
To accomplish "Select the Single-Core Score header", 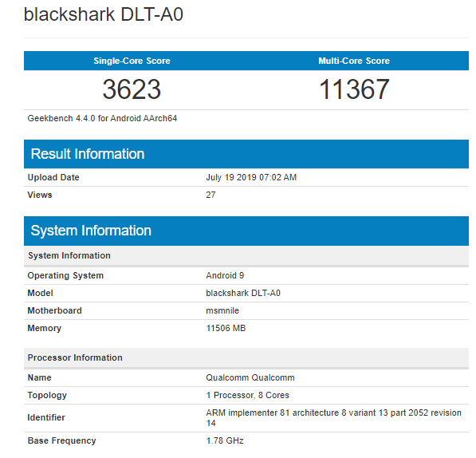I will point(132,61).
